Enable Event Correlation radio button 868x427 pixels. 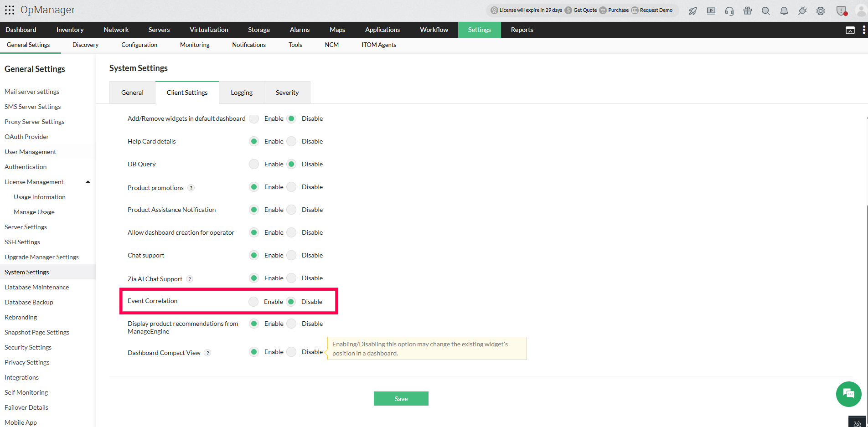point(253,302)
